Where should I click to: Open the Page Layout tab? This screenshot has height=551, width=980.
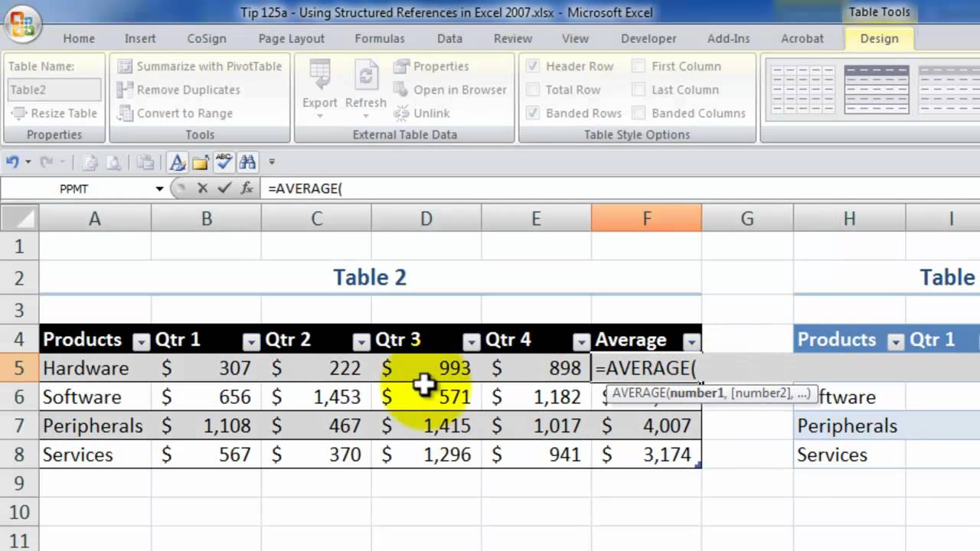[x=292, y=38]
